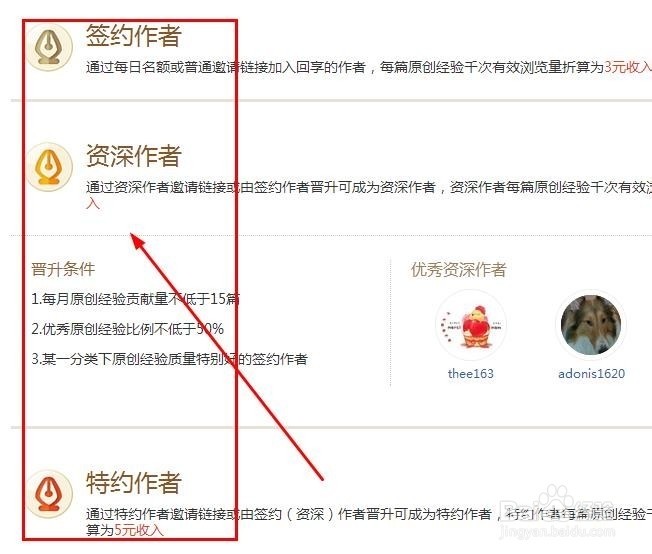
Task: Click condition 3 about 签约作者 quality
Action: (x=170, y=359)
